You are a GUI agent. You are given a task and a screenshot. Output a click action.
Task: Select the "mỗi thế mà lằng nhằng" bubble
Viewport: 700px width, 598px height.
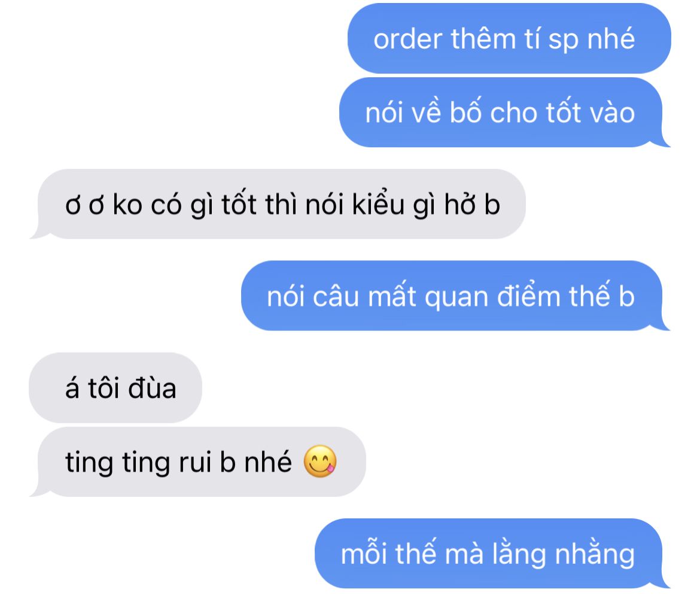(492, 553)
